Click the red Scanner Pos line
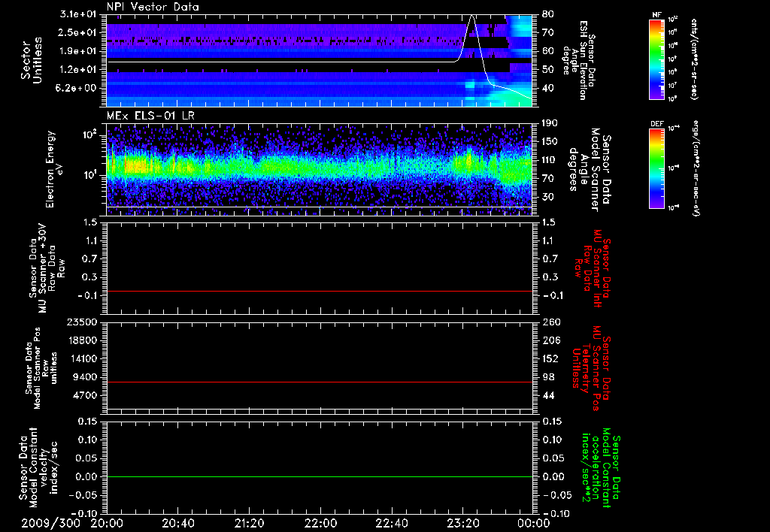770x532 pixels. (x=320, y=382)
